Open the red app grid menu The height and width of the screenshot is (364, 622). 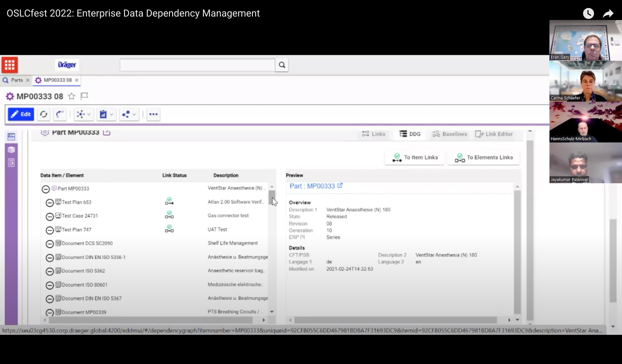(10, 65)
